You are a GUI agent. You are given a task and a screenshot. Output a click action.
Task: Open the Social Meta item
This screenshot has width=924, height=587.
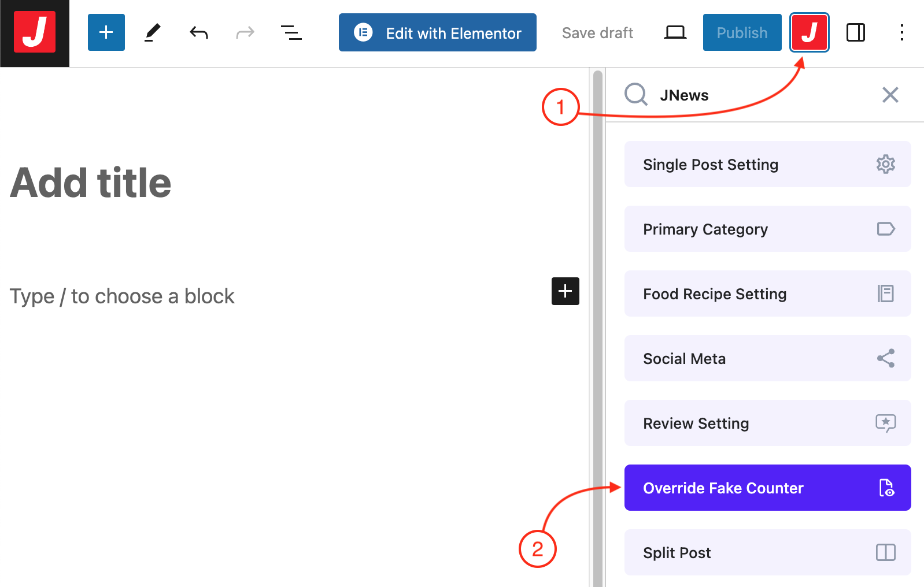point(767,359)
